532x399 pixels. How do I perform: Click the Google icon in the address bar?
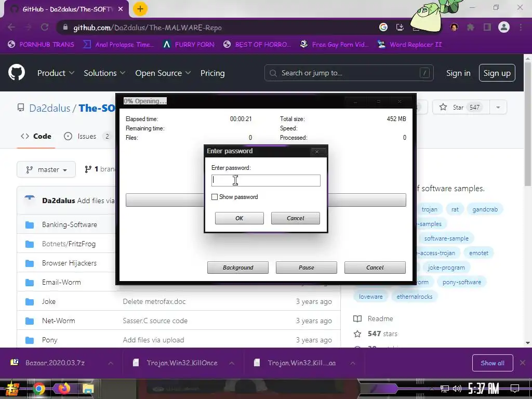[383, 28]
